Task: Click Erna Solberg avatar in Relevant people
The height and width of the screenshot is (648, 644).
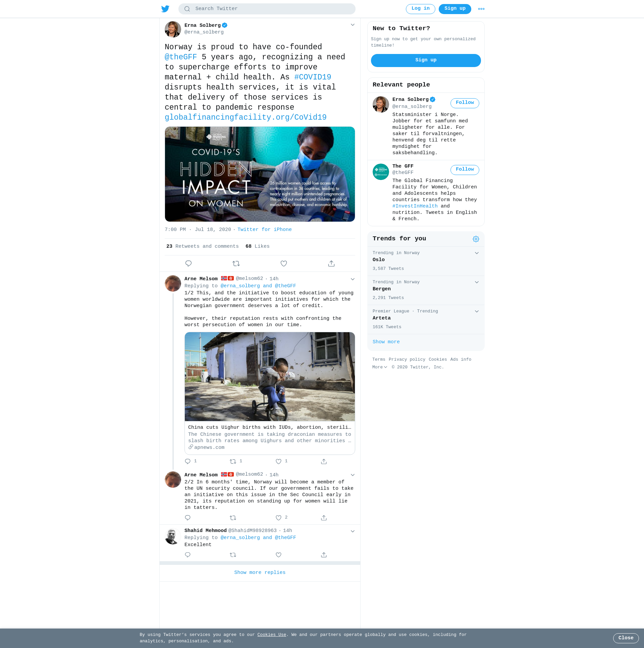Action: tap(381, 105)
